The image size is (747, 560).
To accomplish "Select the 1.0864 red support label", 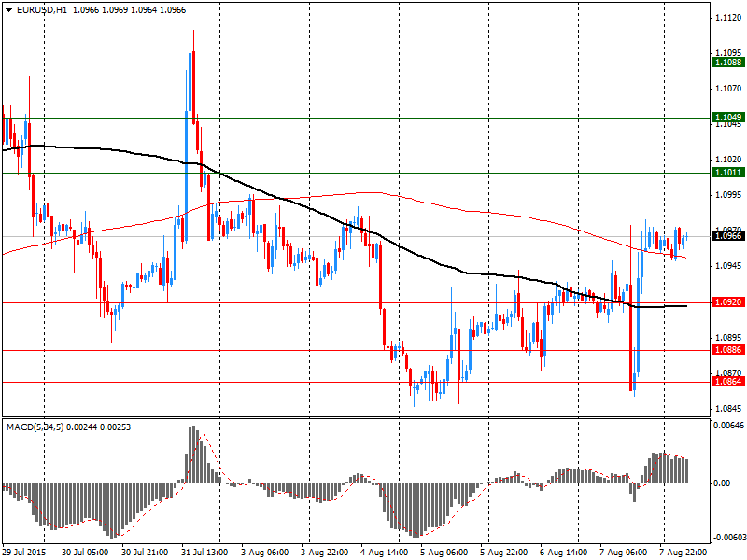I will point(728,382).
